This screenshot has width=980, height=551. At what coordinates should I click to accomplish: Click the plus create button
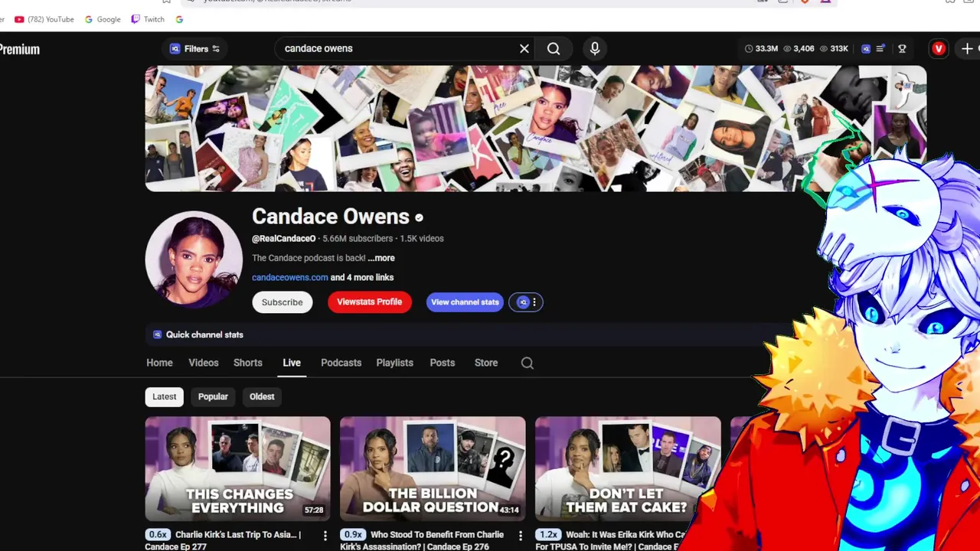tap(967, 49)
